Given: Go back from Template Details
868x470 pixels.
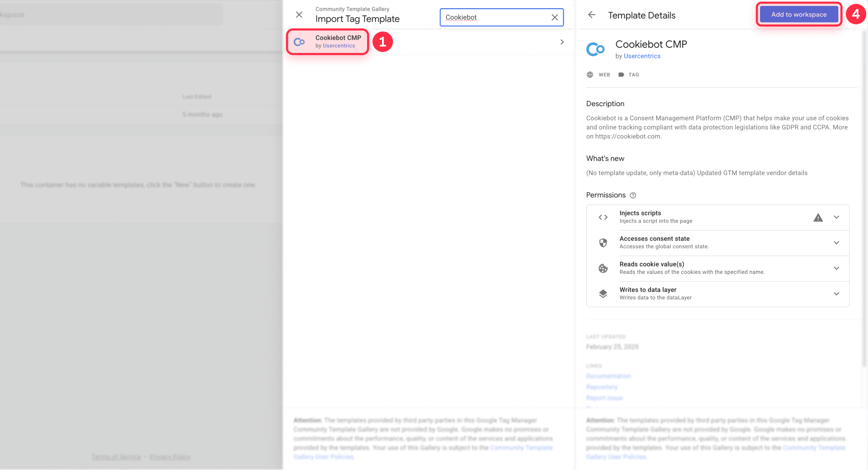Looking at the screenshot, I should coord(591,15).
